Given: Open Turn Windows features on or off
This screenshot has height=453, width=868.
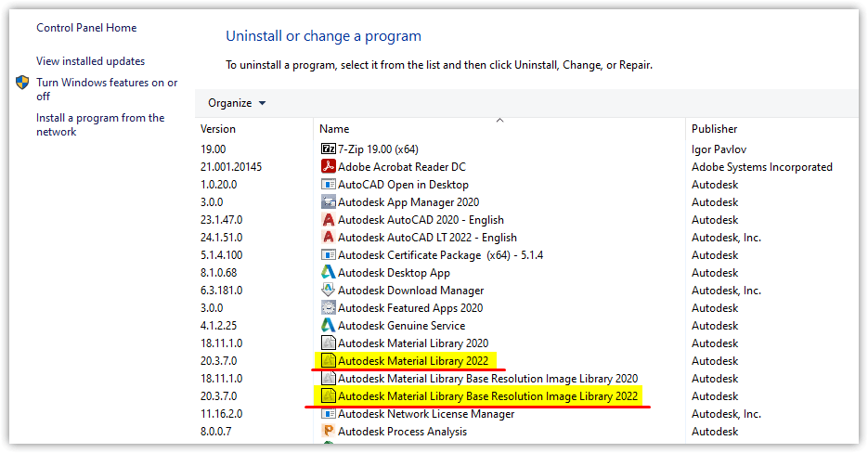Looking at the screenshot, I should [x=107, y=89].
